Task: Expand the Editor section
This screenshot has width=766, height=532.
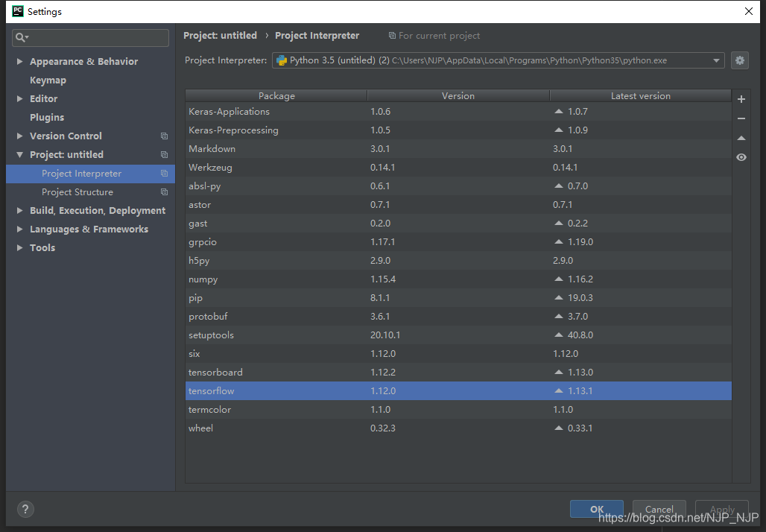Action: [19, 98]
